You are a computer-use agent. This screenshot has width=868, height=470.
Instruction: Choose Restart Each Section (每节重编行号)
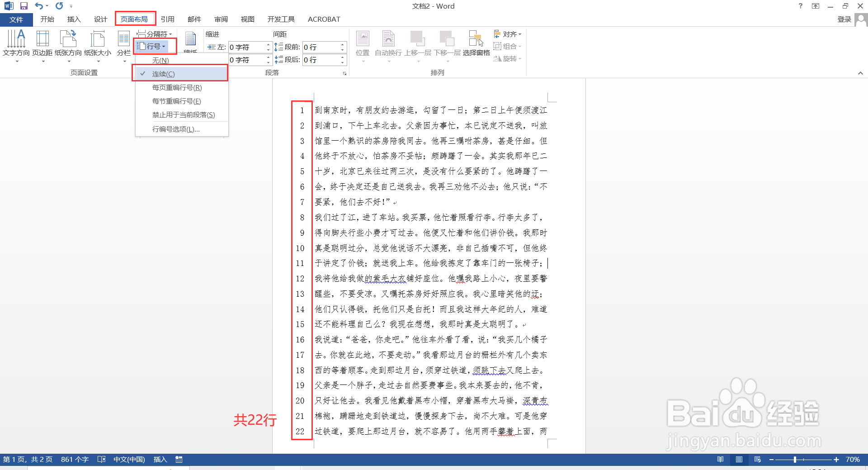[x=182, y=101]
